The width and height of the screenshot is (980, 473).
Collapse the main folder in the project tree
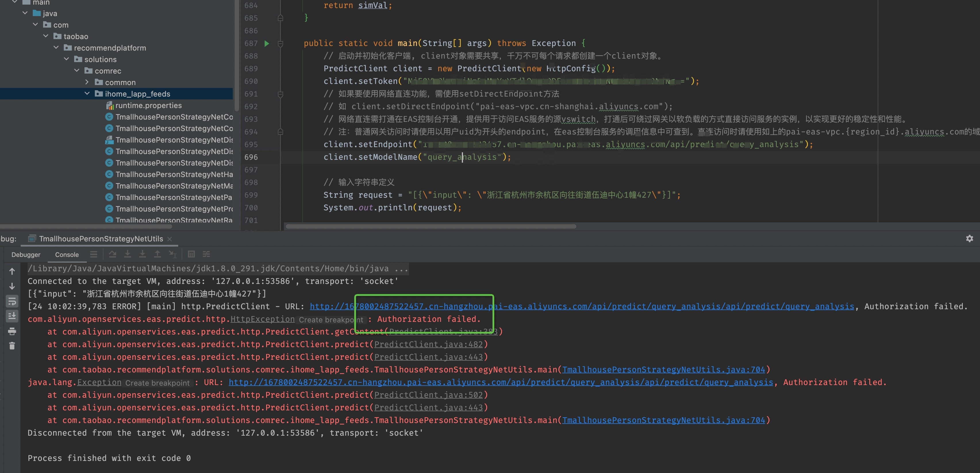[15, 2]
